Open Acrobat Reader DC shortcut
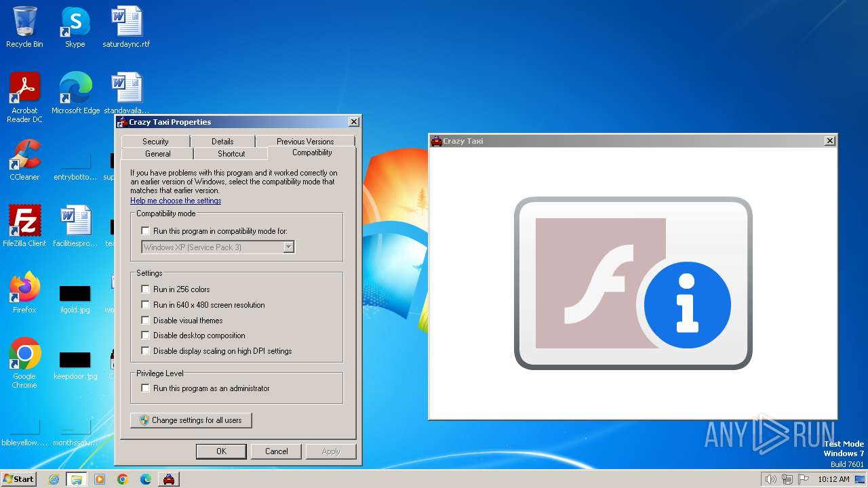The width and height of the screenshot is (868, 488). pyautogui.click(x=24, y=97)
